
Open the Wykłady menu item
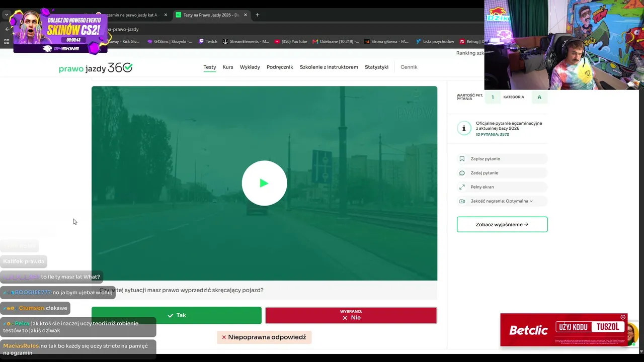click(250, 67)
